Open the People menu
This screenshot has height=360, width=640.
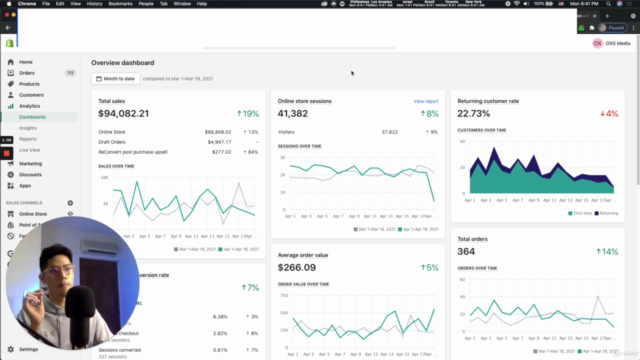pos(146,4)
